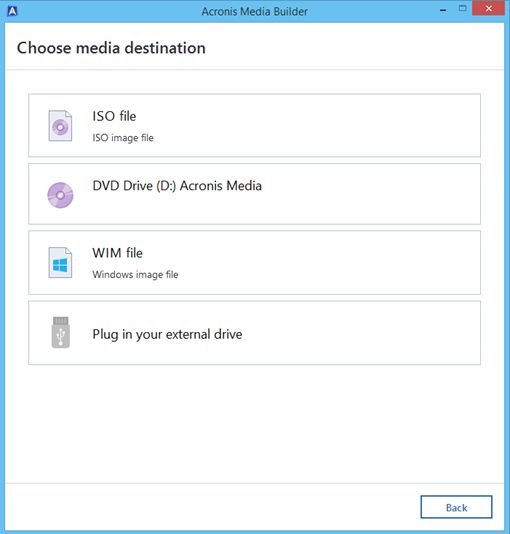Select the "WIM file" title text

117,253
